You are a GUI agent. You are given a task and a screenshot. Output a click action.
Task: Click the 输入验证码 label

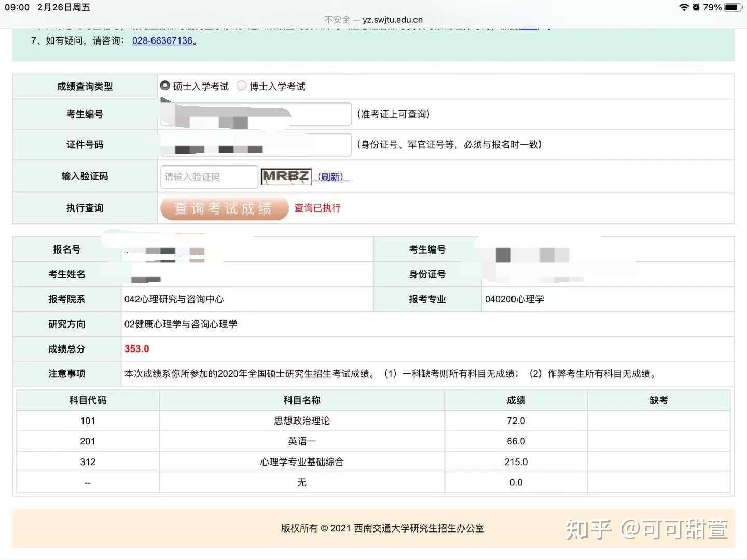pos(85,176)
